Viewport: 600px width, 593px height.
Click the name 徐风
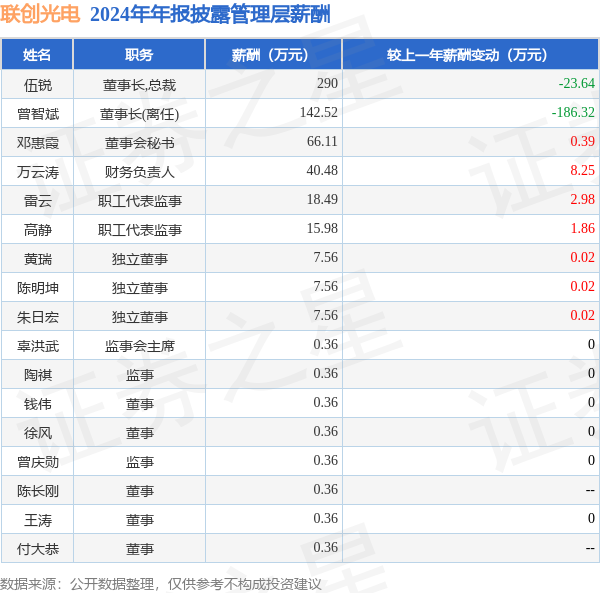(38, 433)
